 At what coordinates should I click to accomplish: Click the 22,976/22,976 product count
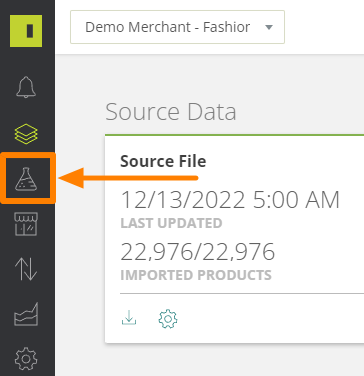198,252
